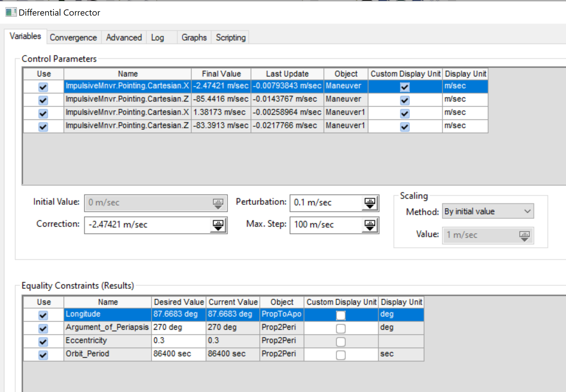Click the Last Update column header
The height and width of the screenshot is (392, 566).
pos(287,74)
